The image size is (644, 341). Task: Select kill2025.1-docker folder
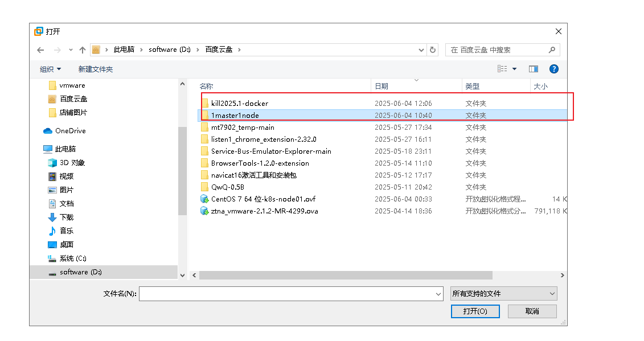tap(240, 104)
